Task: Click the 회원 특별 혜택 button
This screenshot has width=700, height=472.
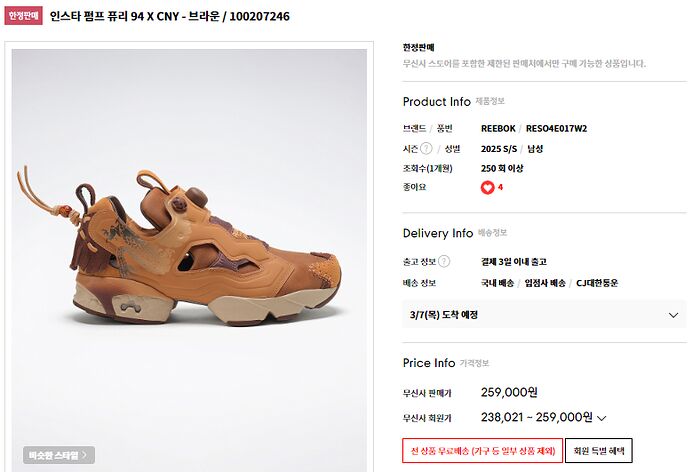Action: [599, 451]
